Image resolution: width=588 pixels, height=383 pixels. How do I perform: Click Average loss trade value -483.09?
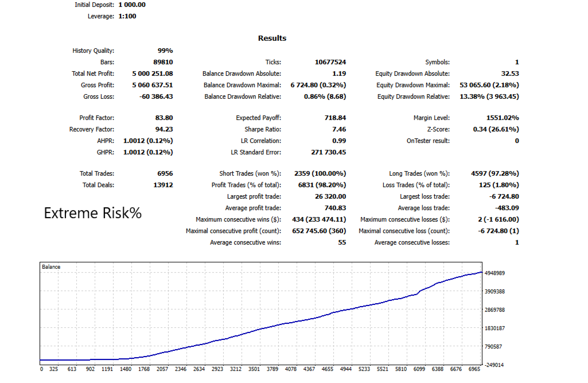pyautogui.click(x=507, y=208)
